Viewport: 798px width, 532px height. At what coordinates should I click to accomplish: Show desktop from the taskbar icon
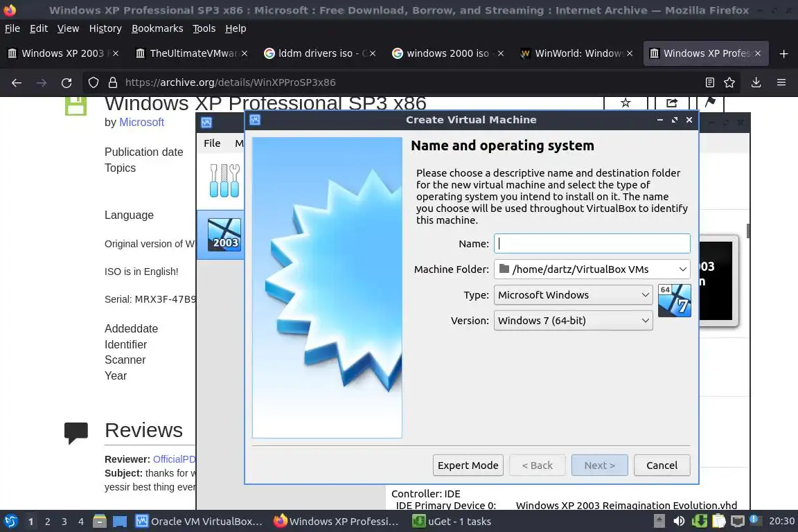tap(120, 522)
